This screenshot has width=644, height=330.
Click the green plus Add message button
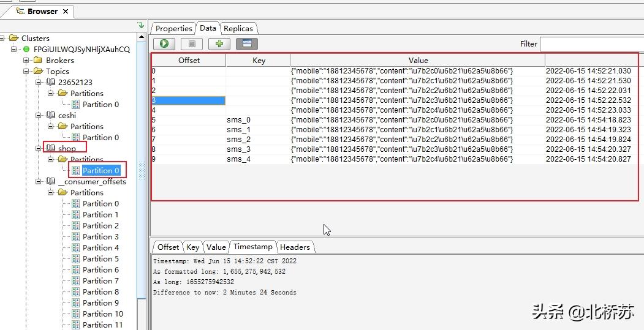[219, 43]
